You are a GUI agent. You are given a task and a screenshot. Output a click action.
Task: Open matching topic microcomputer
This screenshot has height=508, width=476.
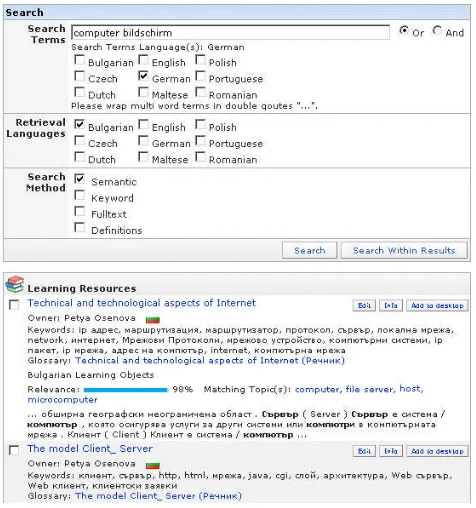click(62, 399)
